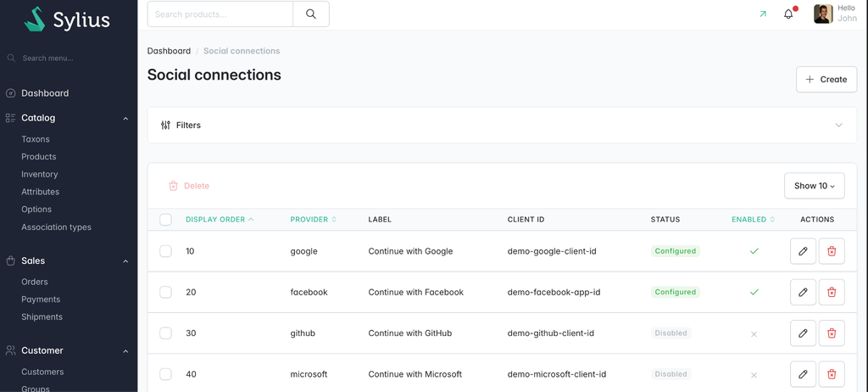Click the Customer people icon
This screenshot has width=868, height=392.
coord(10,350)
